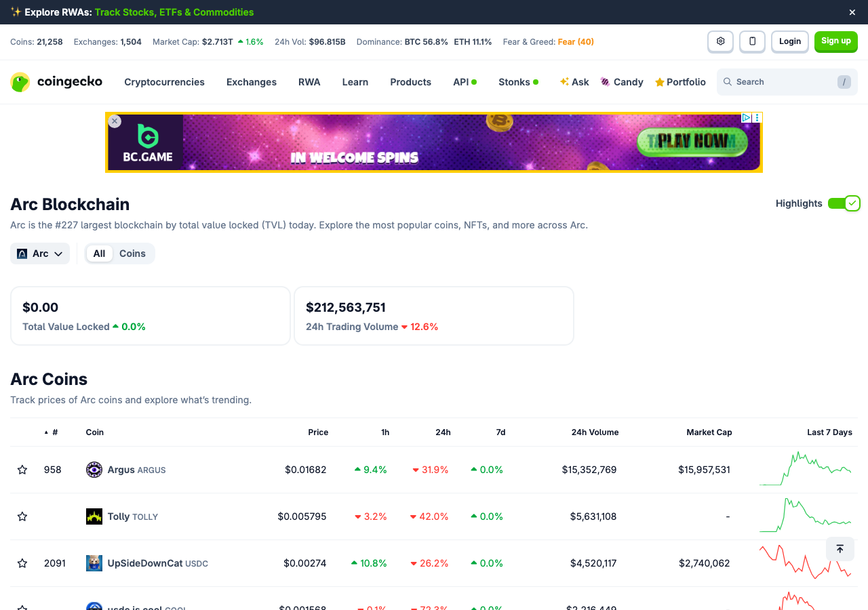Image resolution: width=868 pixels, height=610 pixels.
Task: Open Portfolio with the star icon
Action: [680, 82]
